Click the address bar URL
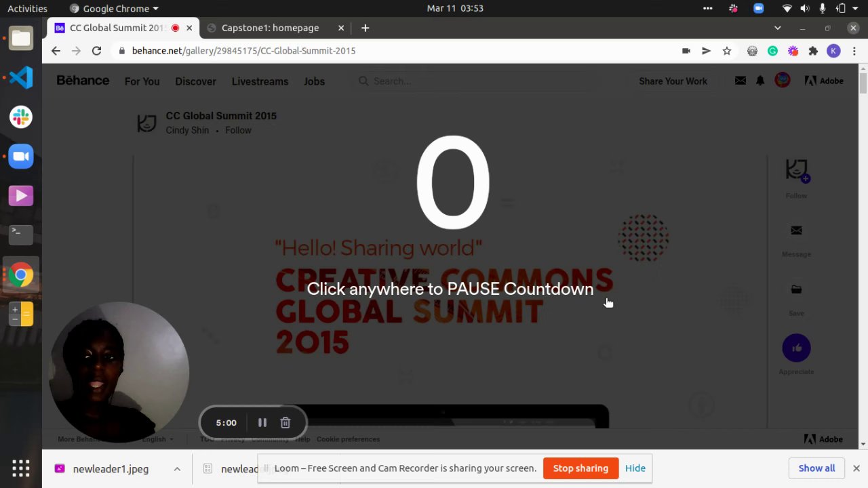This screenshot has width=868, height=488. click(x=243, y=51)
